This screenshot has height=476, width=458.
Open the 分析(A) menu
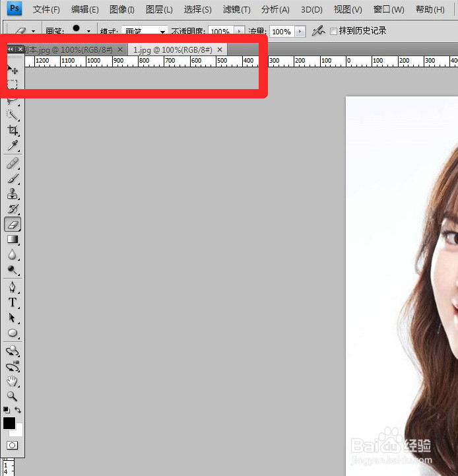pyautogui.click(x=275, y=9)
